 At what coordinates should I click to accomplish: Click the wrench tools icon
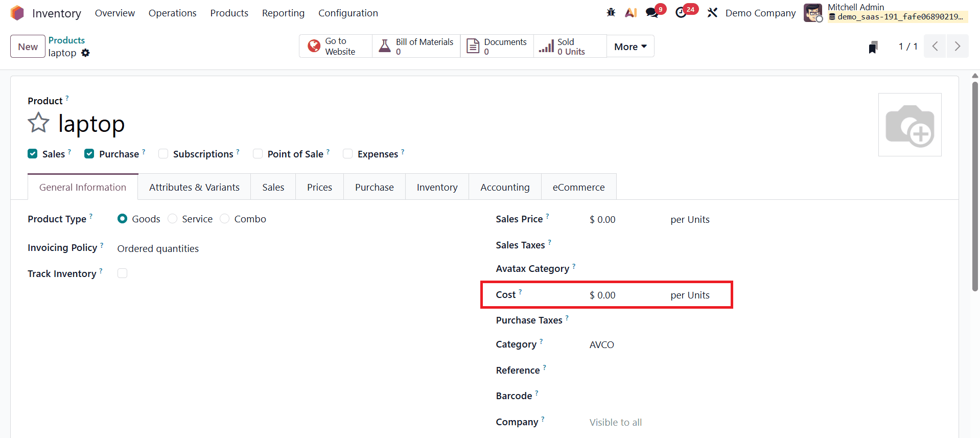click(712, 13)
